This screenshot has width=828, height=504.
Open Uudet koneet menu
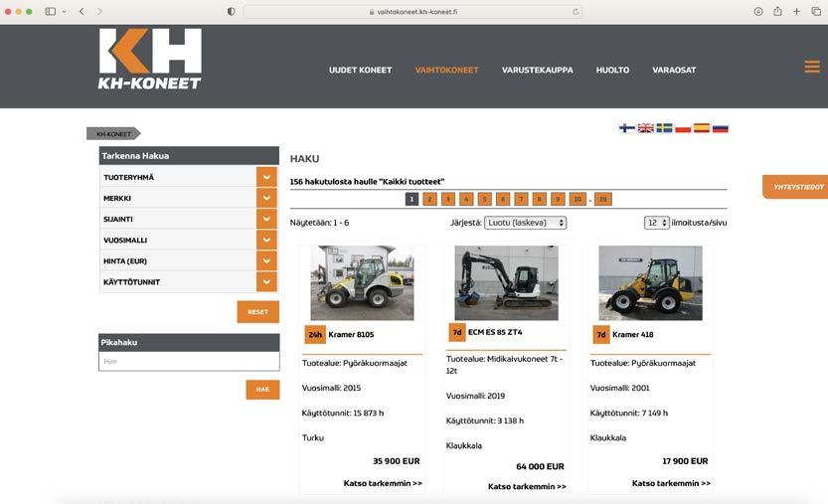360,70
